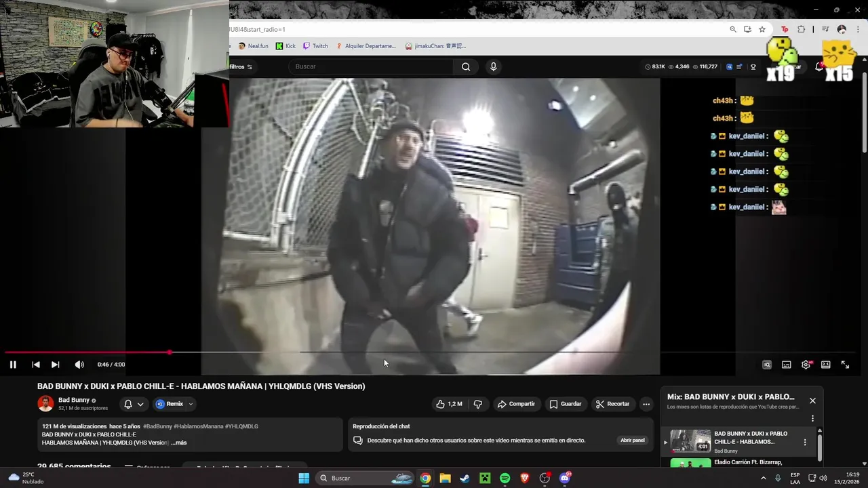Like the video with 1,2 M likes
868x488 pixels.
coord(449,404)
